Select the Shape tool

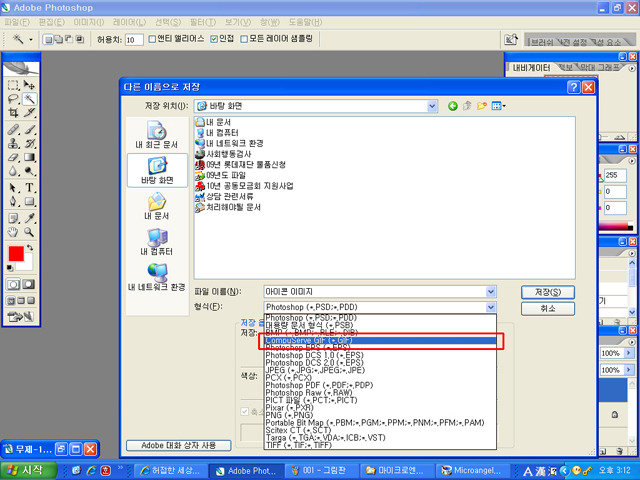coord(29,202)
